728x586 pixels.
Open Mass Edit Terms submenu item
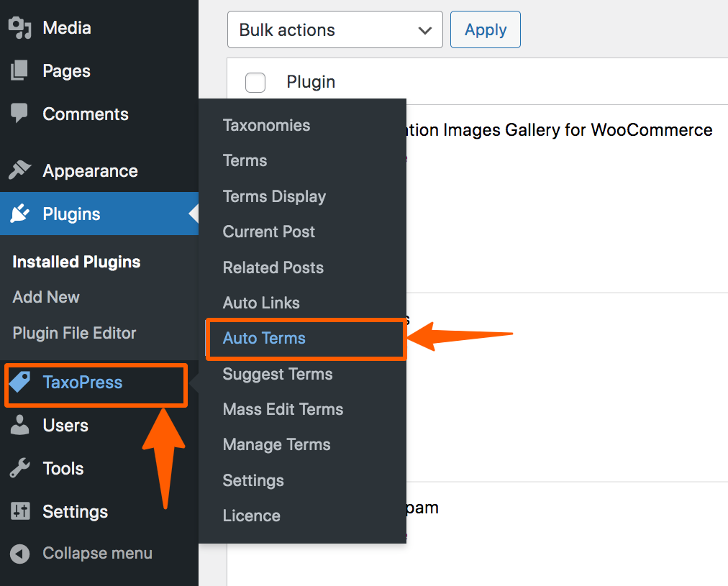283,409
